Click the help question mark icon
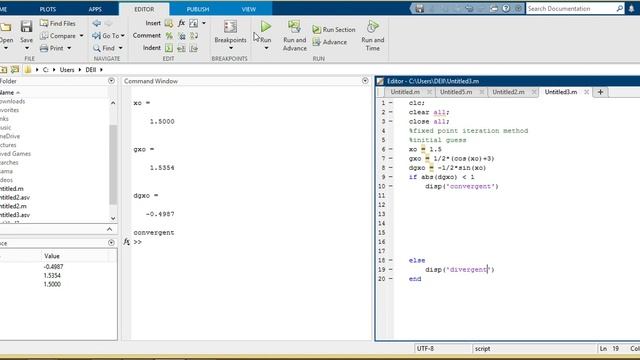The width and height of the screenshot is (640, 360). click(506, 9)
